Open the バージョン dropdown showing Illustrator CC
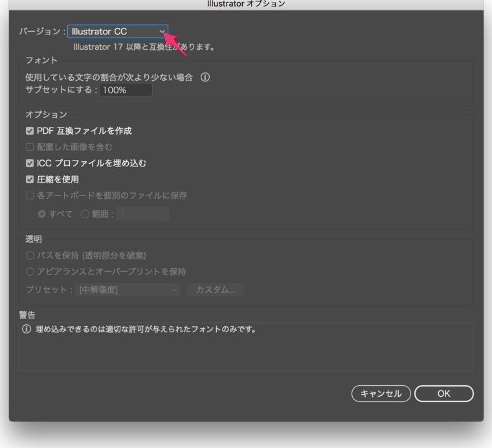492x448 pixels. click(117, 31)
